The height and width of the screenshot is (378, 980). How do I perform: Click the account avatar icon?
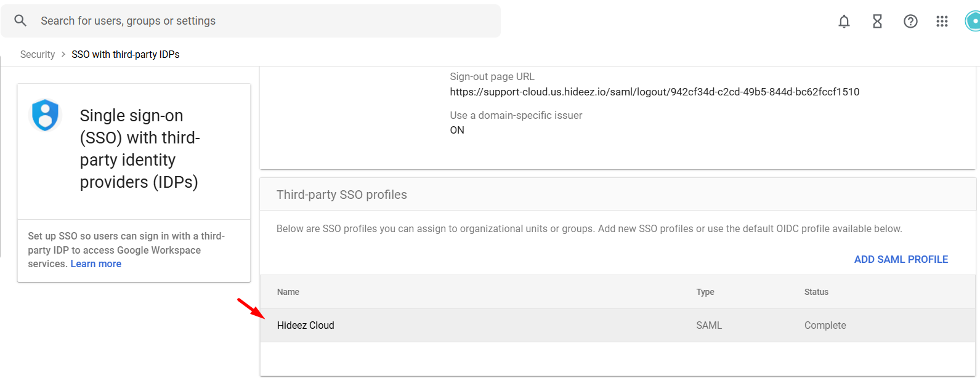pyautogui.click(x=973, y=21)
